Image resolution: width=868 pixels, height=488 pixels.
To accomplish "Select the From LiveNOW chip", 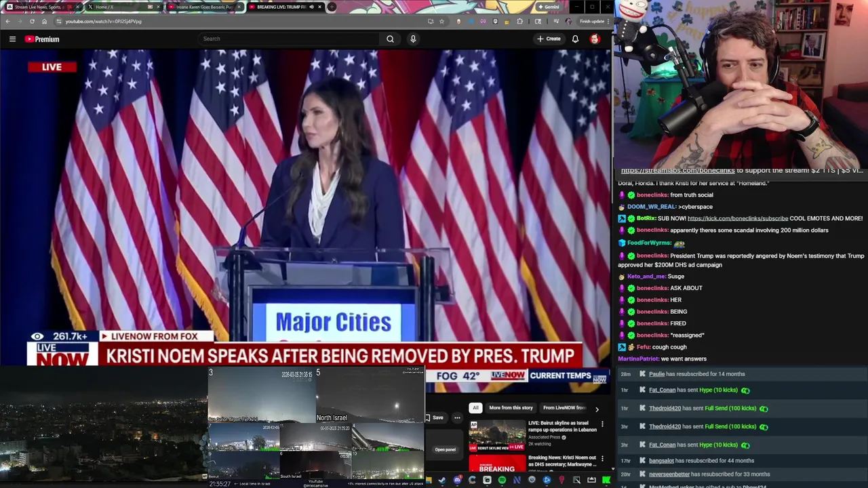I will [564, 408].
